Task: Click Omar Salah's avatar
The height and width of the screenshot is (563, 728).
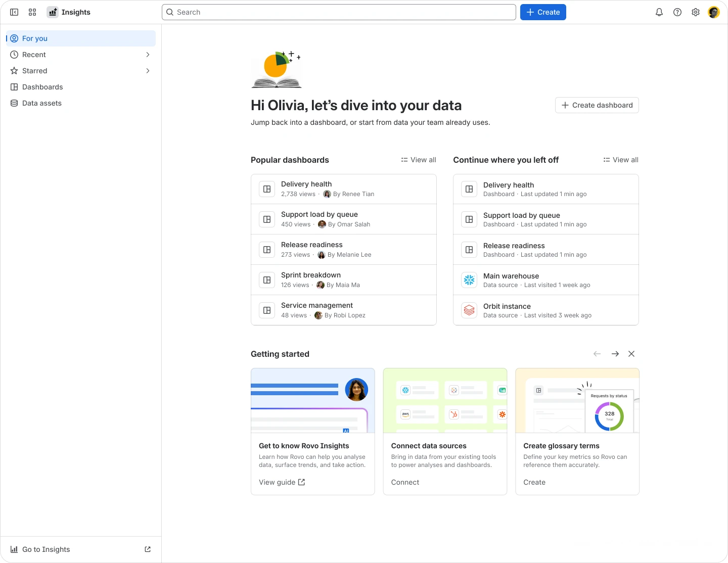Action: [322, 224]
